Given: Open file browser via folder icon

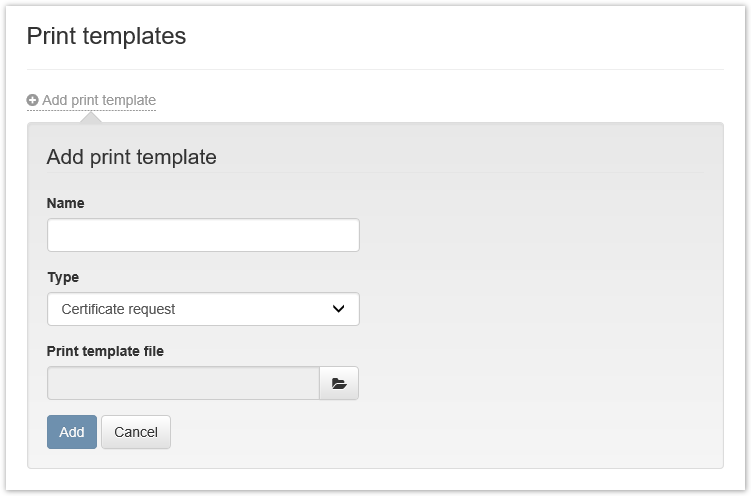Looking at the screenshot, I should 339,383.
